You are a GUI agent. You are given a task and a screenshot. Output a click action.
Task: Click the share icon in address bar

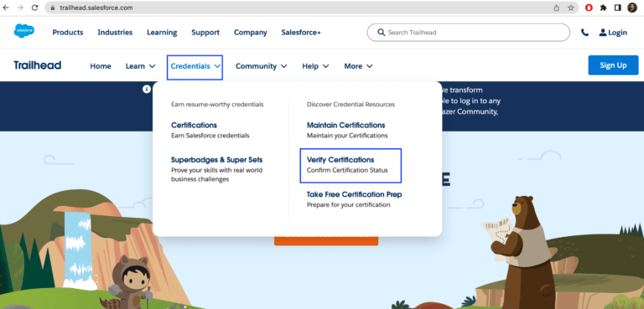tap(557, 8)
